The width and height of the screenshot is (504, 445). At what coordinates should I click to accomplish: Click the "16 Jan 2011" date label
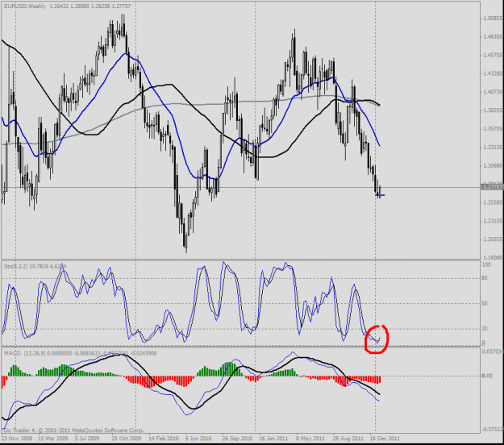coord(273,439)
